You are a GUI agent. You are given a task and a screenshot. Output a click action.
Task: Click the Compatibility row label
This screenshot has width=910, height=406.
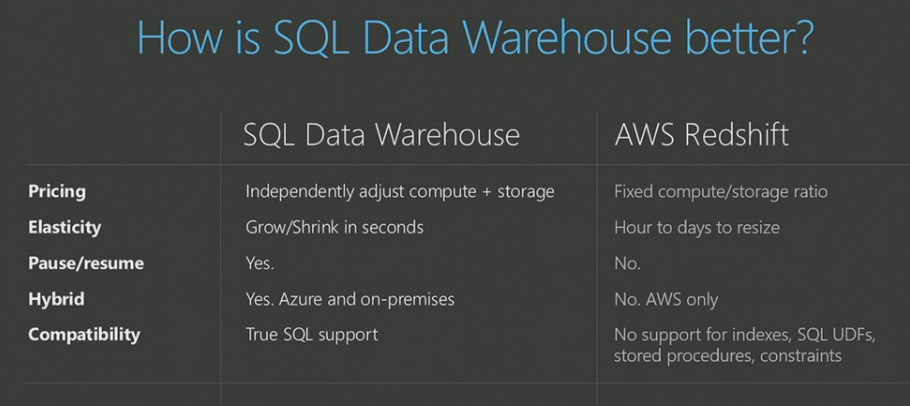pos(84,334)
